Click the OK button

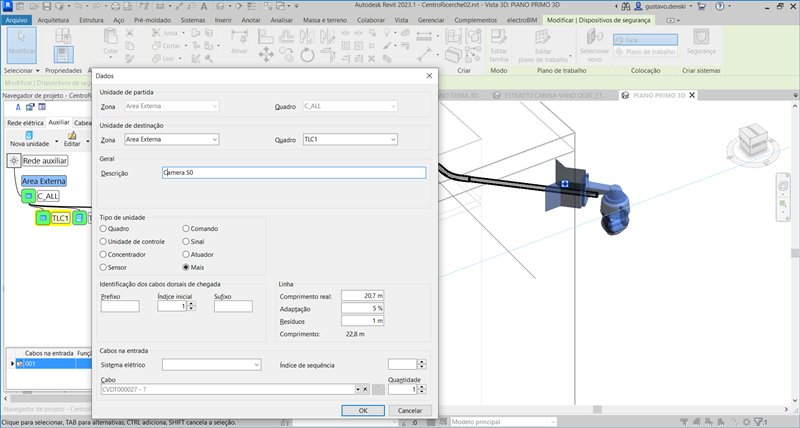click(363, 410)
